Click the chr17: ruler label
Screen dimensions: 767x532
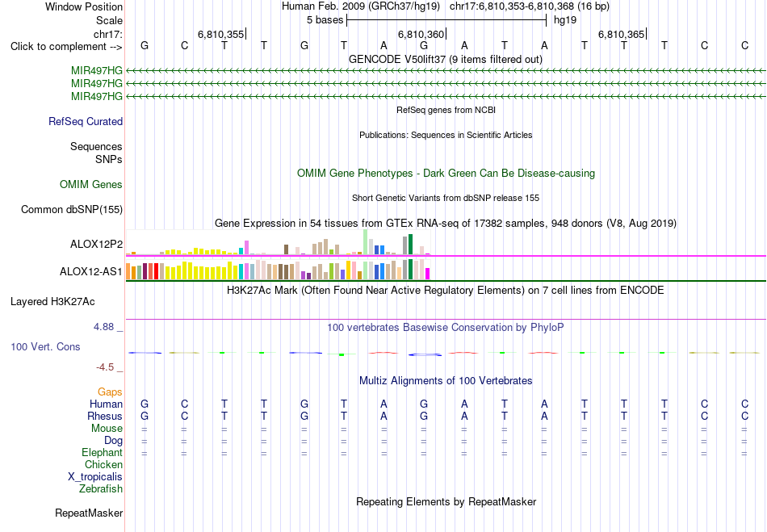coord(107,34)
